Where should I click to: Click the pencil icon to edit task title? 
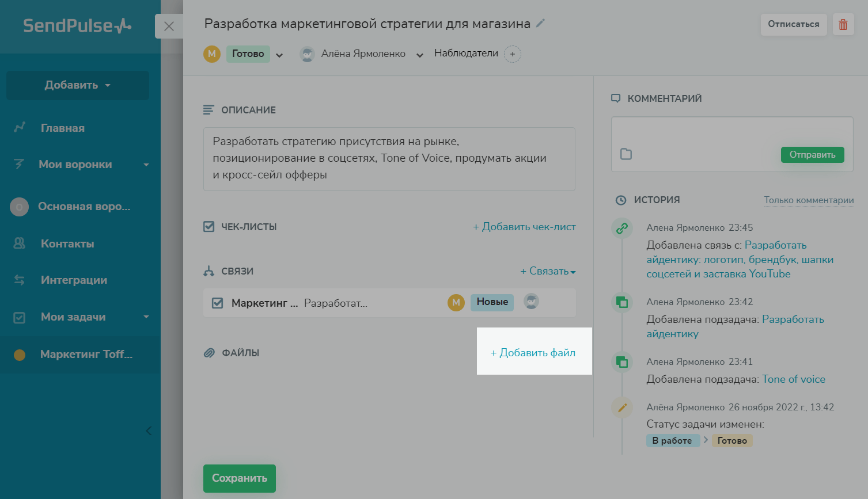coord(540,24)
